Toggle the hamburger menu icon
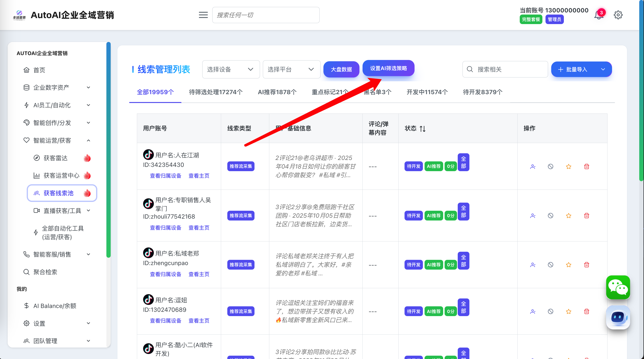The height and width of the screenshot is (359, 644). [x=203, y=15]
